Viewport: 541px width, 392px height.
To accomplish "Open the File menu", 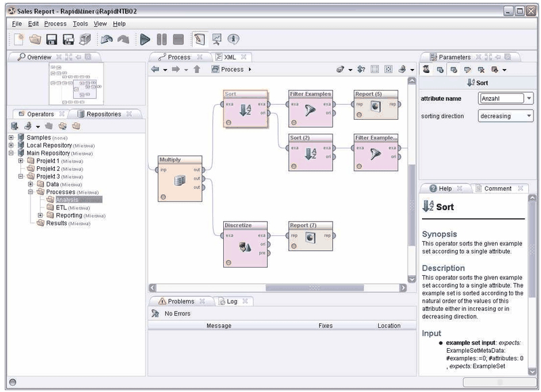I will [x=16, y=24].
